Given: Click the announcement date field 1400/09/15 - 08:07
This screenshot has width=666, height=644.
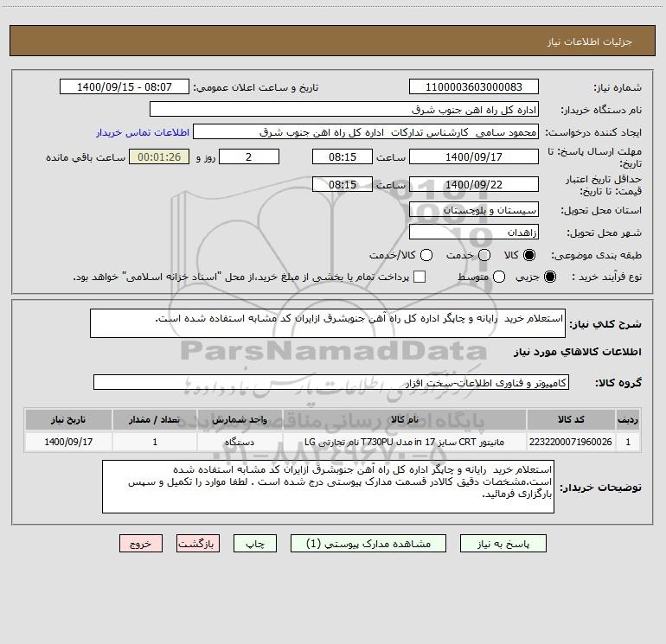Looking at the screenshot, I should coord(125,87).
